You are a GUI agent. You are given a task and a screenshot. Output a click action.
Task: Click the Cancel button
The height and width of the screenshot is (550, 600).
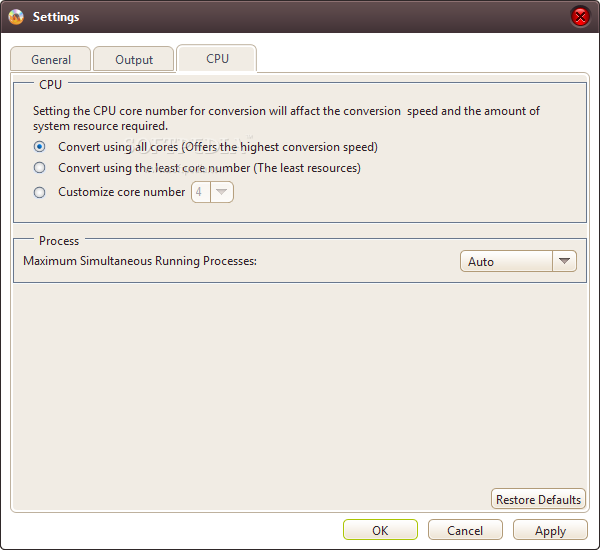[465, 530]
